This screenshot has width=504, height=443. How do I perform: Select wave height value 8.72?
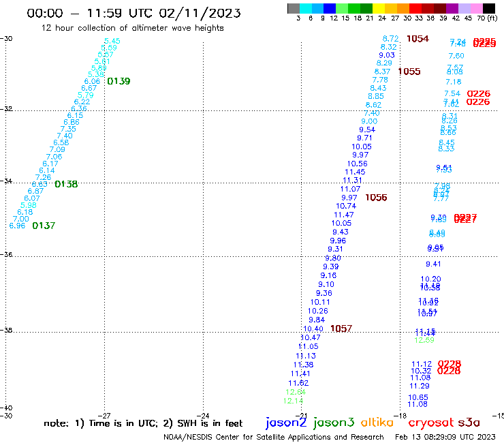point(390,39)
